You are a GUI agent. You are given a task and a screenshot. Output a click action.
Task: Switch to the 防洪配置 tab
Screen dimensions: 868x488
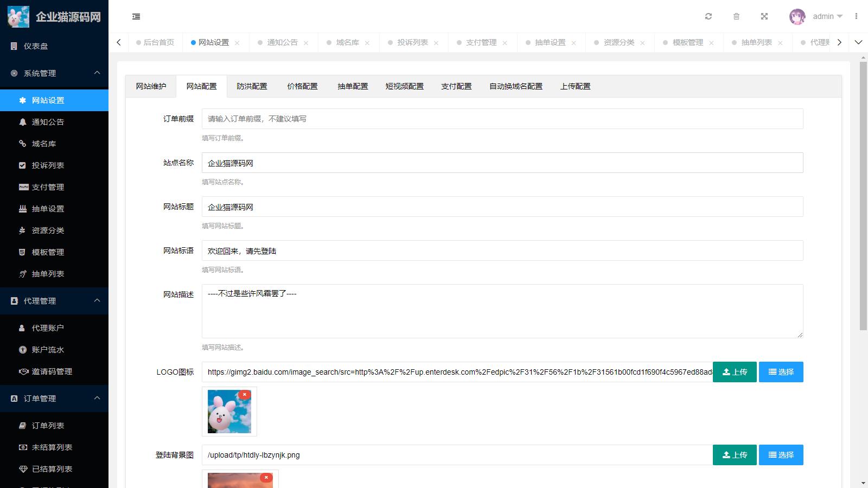pos(252,86)
